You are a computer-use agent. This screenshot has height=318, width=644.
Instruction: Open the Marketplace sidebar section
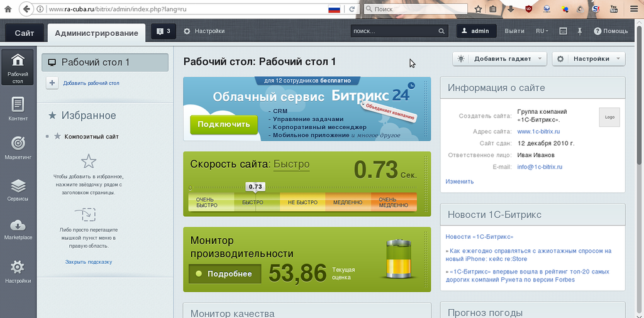[18, 229]
